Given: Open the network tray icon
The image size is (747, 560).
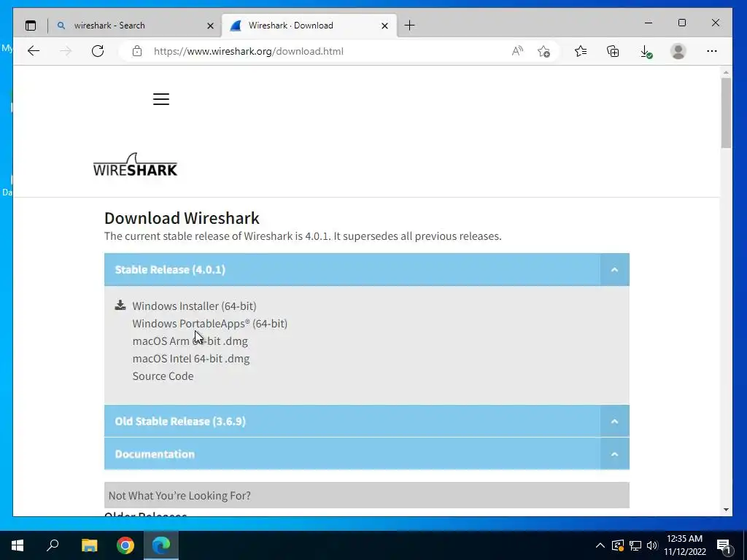Looking at the screenshot, I should pos(635,545).
